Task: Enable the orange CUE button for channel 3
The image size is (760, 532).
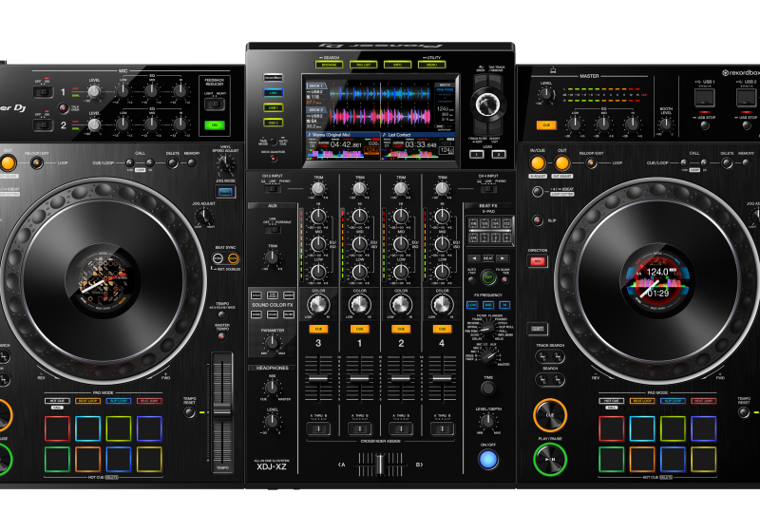Action: coord(318,329)
